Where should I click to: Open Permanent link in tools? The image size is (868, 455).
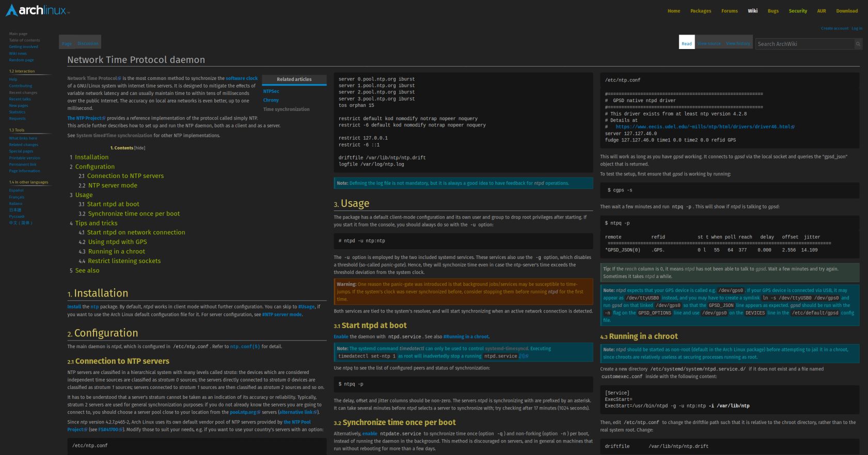pyautogui.click(x=23, y=164)
